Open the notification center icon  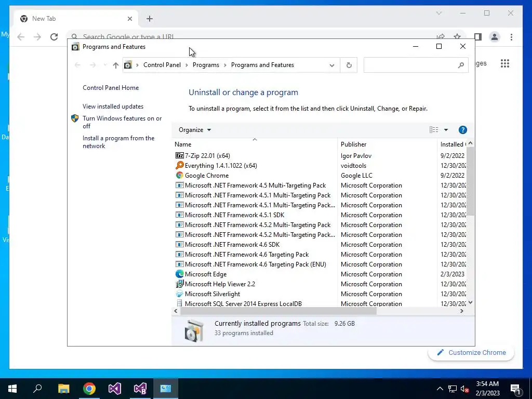click(x=515, y=389)
